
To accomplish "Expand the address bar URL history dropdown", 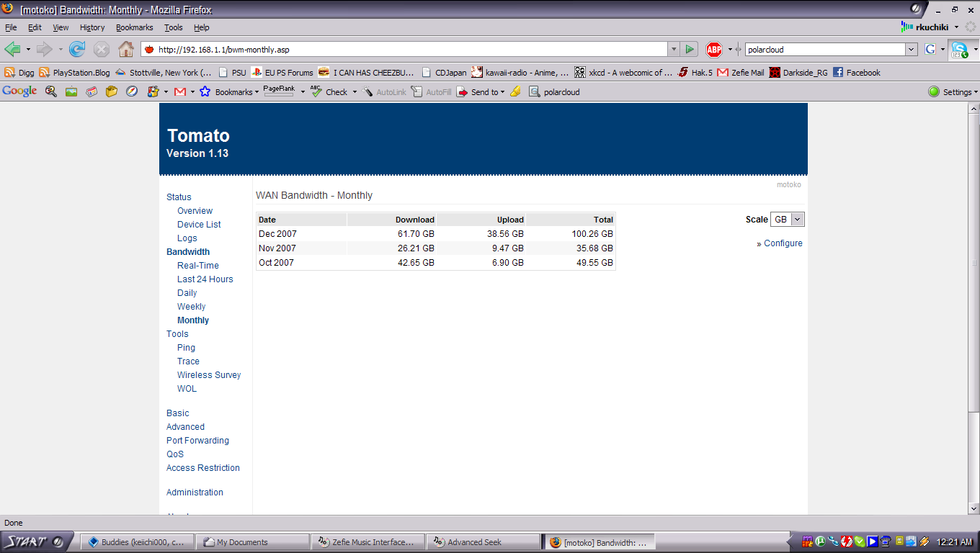I will pyautogui.click(x=674, y=50).
